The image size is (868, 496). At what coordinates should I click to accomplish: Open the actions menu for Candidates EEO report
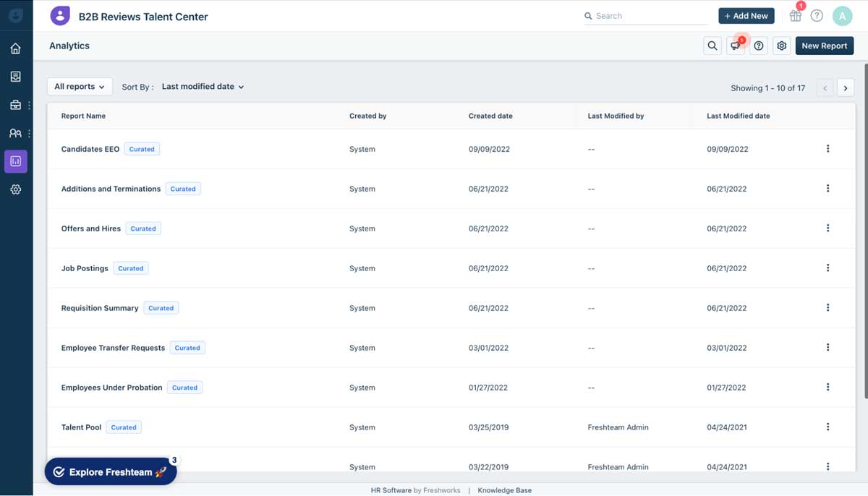(827, 148)
